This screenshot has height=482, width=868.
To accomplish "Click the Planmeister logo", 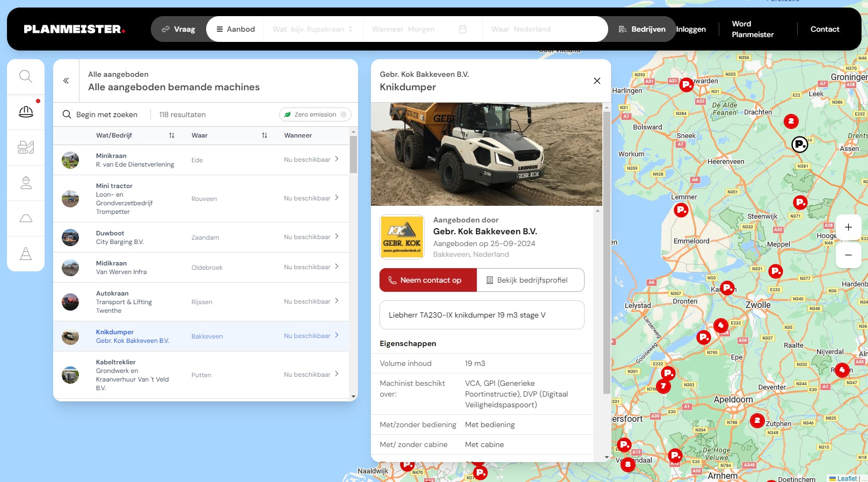I will [x=75, y=29].
